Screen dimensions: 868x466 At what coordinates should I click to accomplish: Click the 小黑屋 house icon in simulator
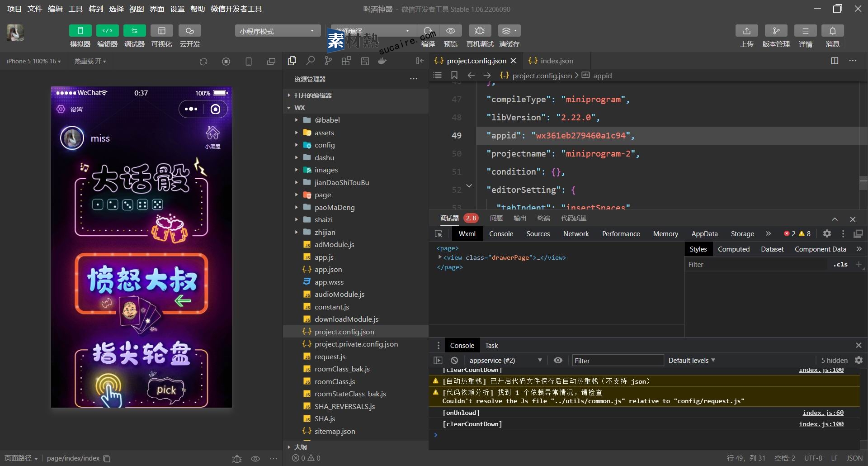[212, 138]
